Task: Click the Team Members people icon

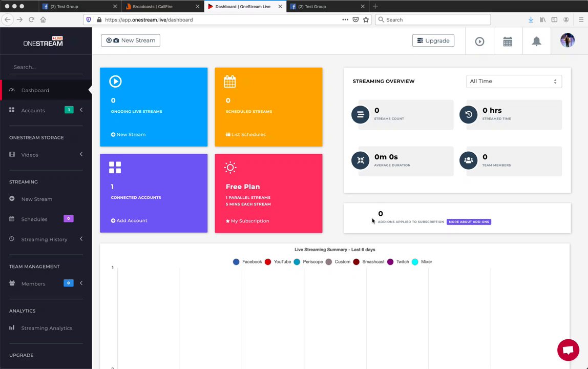Action: (468, 160)
